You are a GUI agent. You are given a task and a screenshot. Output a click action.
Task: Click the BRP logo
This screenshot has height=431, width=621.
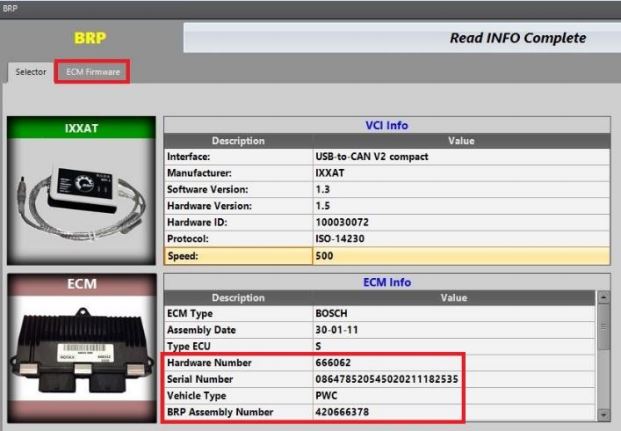coord(91,38)
